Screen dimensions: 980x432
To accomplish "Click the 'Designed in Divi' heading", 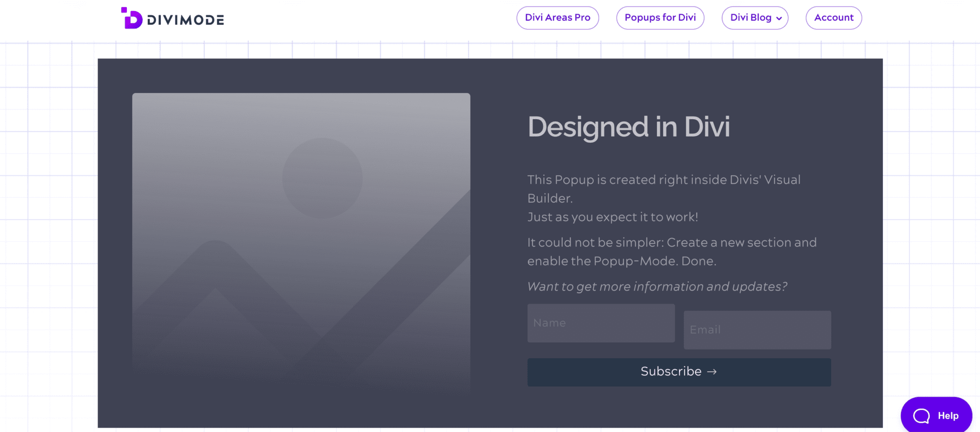I will click(x=628, y=127).
